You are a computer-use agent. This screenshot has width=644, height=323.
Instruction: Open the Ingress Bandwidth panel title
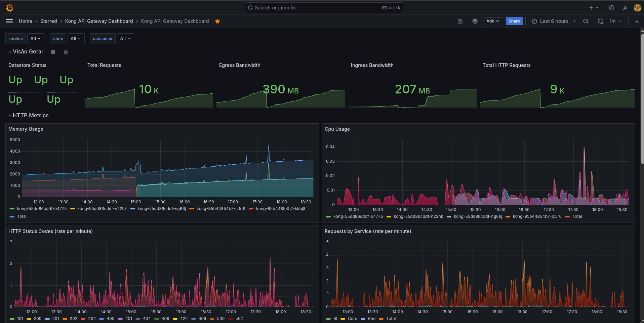point(372,65)
